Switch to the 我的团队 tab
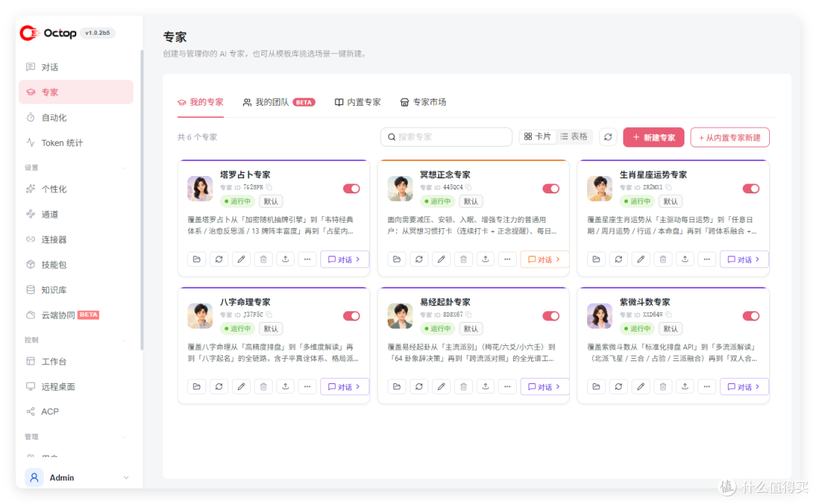Image resolution: width=816 pixels, height=504 pixels. pos(278,102)
